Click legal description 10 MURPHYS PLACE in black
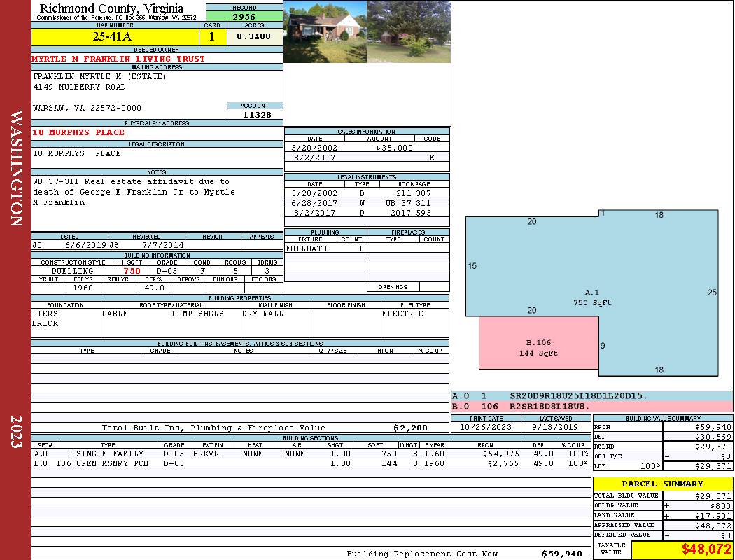 click(x=76, y=153)
